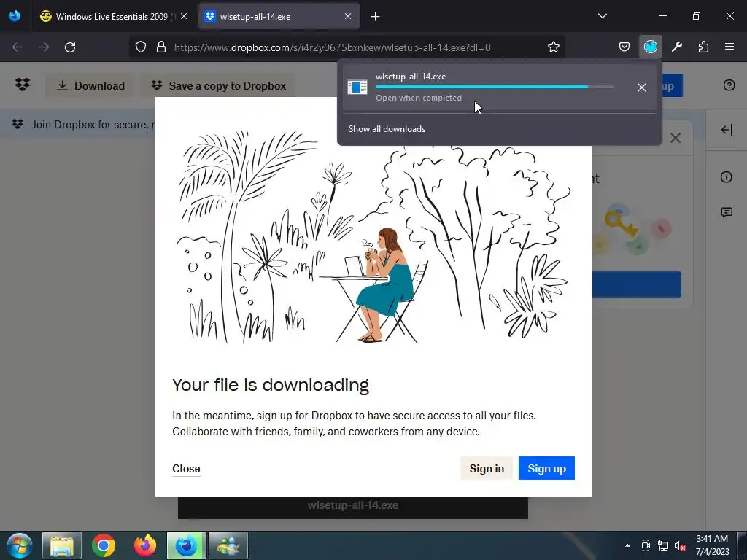This screenshot has width=747, height=560.
Task: Open the extensions puzzle icon
Action: click(703, 47)
